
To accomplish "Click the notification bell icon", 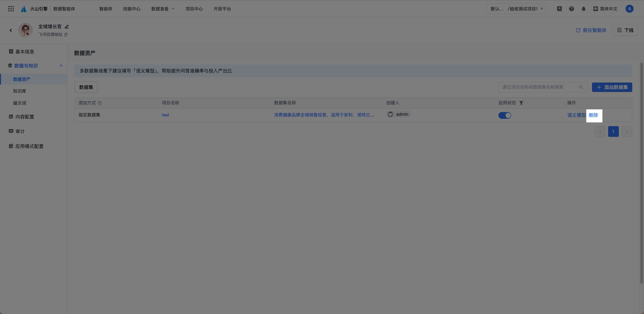I will (584, 9).
